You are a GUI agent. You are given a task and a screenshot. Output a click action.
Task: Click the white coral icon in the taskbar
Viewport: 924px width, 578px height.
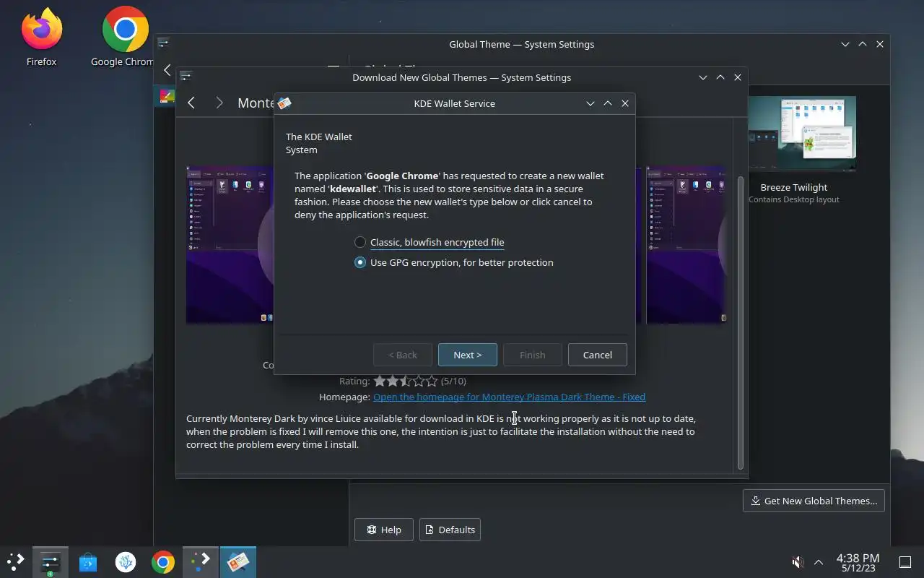pos(126,562)
